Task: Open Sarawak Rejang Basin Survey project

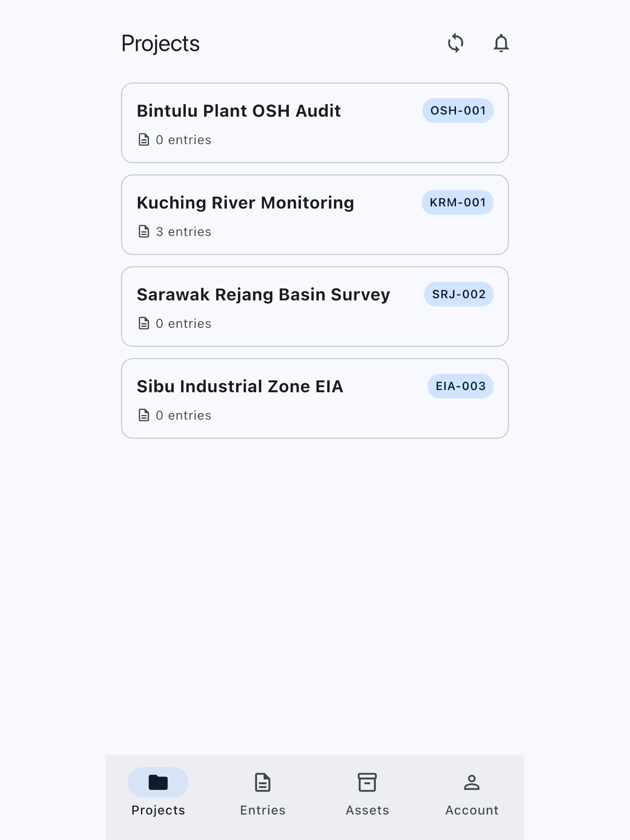Action: (315, 307)
